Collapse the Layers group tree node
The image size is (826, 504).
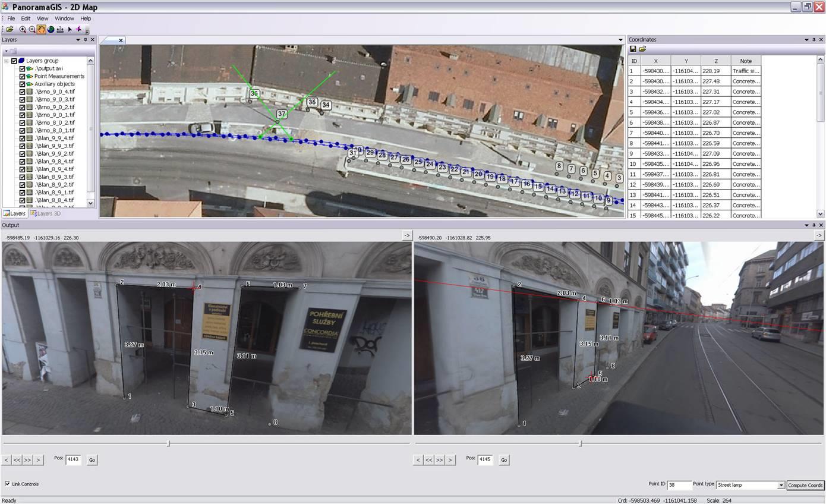(7, 61)
